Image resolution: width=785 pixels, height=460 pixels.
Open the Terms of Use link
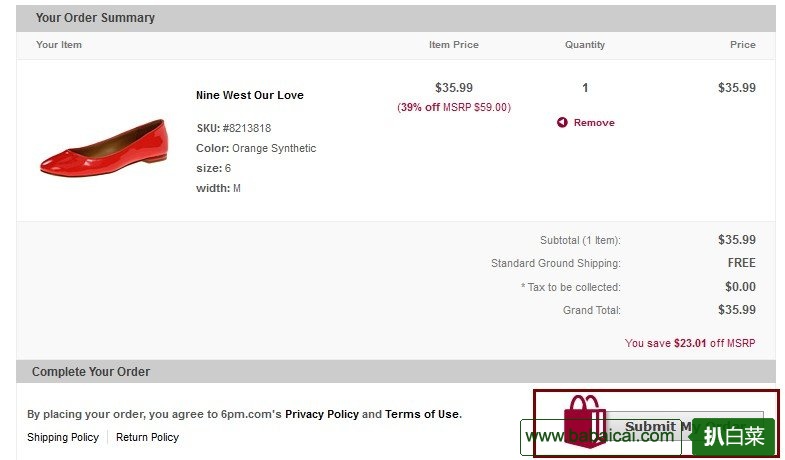click(x=422, y=414)
